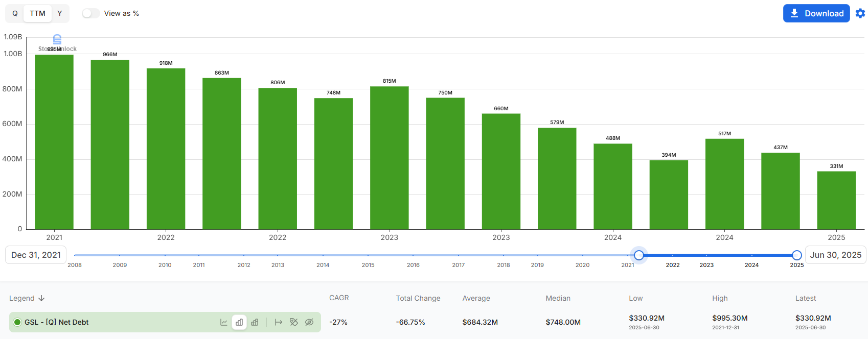Screen dimensions: 868x339
Task: Click the CAGR column header
Action: coord(339,298)
